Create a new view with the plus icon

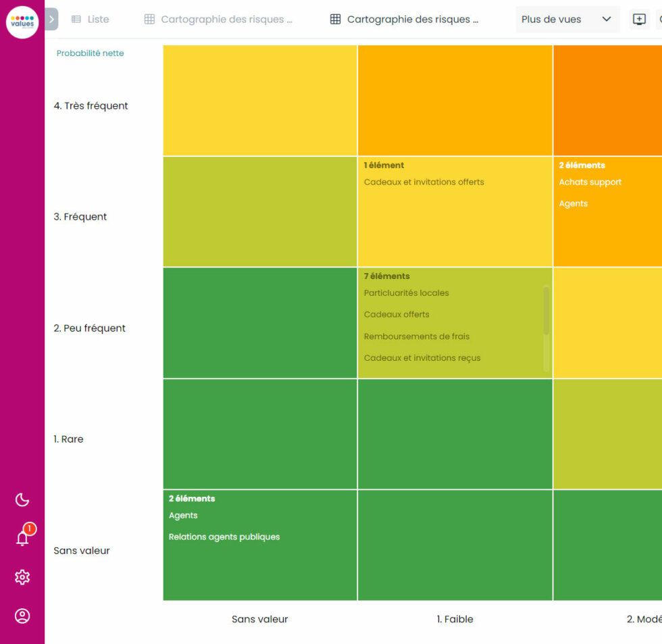[638, 19]
